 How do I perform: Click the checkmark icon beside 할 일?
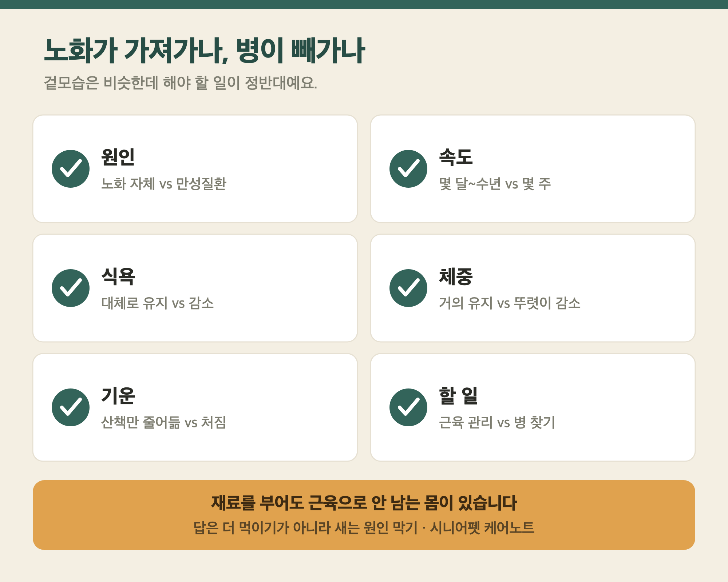(408, 407)
